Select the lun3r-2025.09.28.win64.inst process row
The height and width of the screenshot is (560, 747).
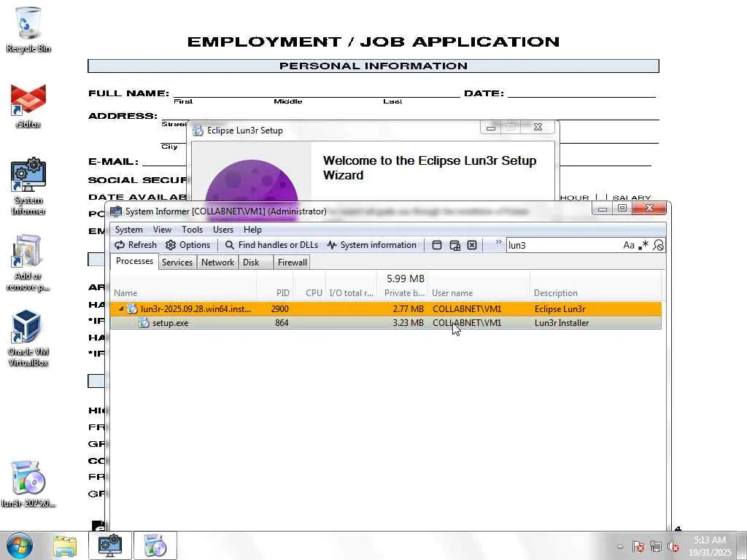click(385, 308)
